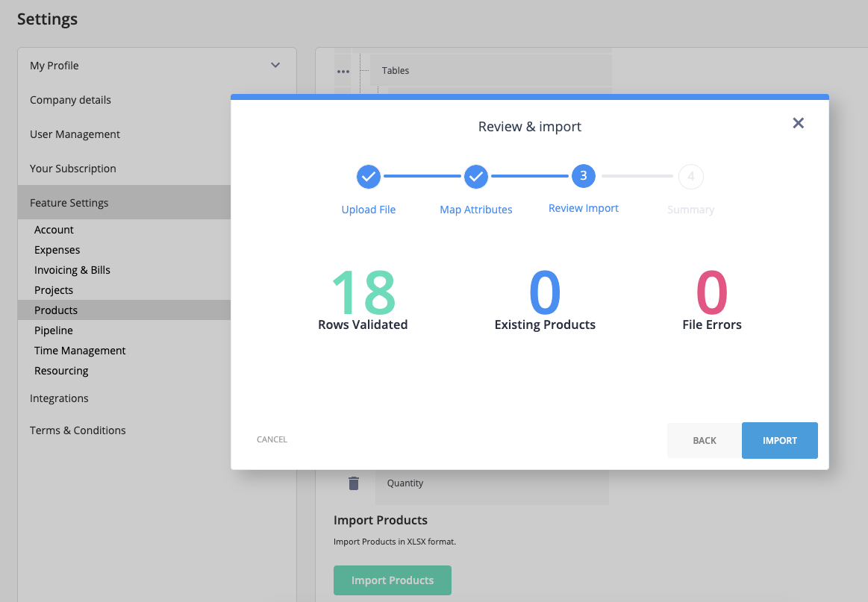Image resolution: width=868 pixels, height=602 pixels.
Task: Close the Review & import dialog
Action: [x=798, y=123]
